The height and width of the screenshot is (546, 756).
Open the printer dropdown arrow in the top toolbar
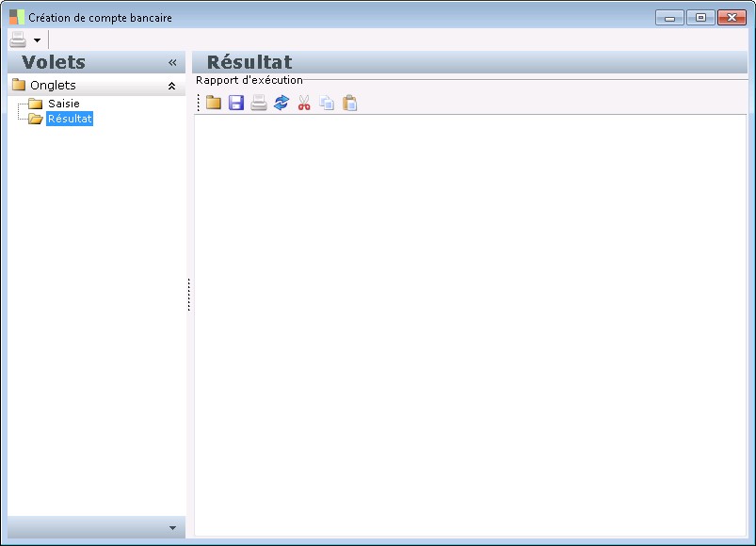tap(37, 40)
